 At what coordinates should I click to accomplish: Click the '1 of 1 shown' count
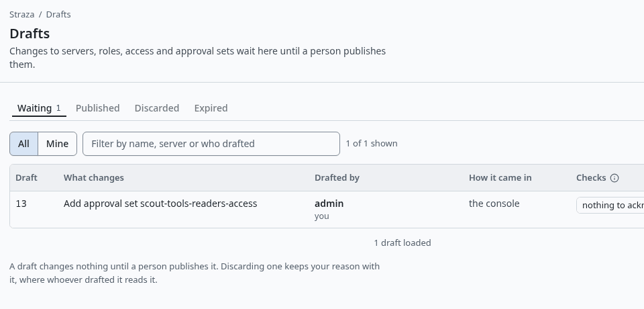[x=372, y=144]
